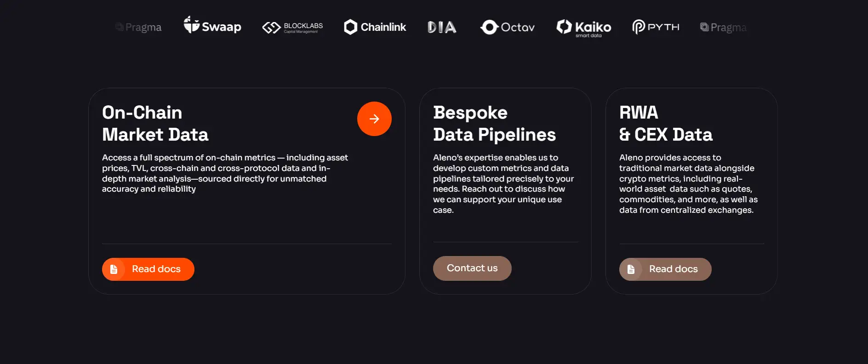The image size is (868, 364).
Task: Click the faded Pragma logo on left
Action: click(138, 28)
